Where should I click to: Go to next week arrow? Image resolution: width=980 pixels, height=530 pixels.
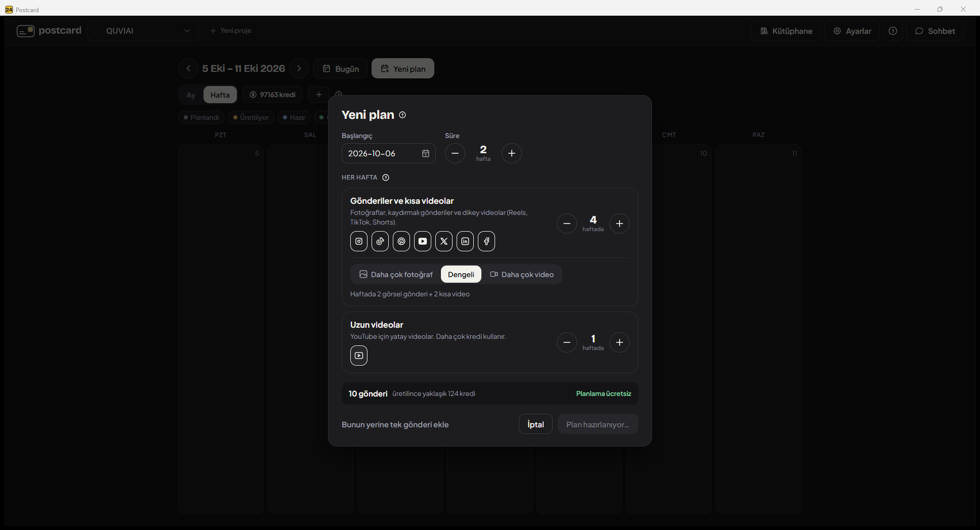[x=299, y=68]
